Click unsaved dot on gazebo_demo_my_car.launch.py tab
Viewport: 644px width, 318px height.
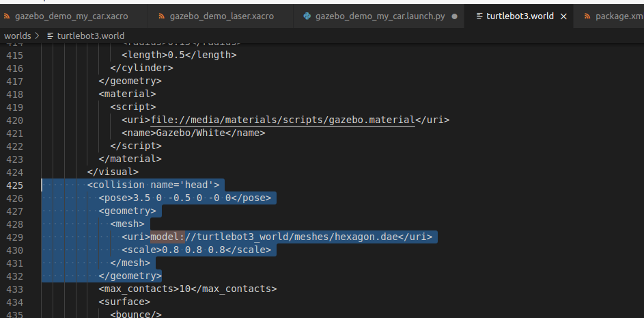(454, 16)
